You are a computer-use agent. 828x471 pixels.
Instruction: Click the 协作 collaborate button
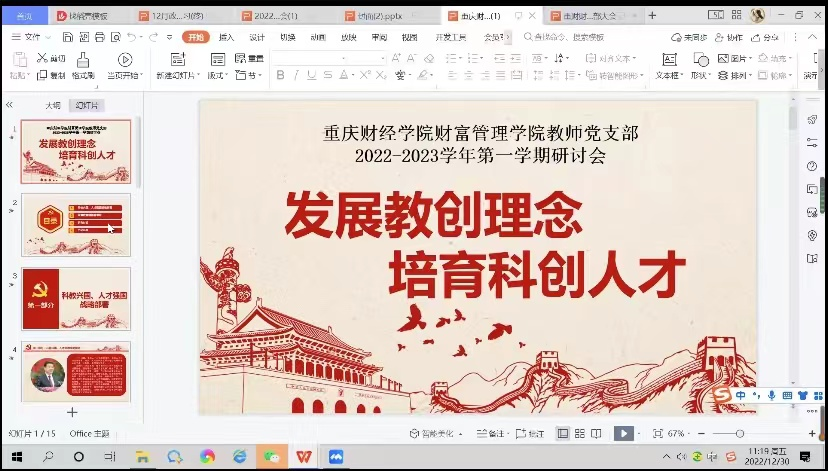[729, 37]
